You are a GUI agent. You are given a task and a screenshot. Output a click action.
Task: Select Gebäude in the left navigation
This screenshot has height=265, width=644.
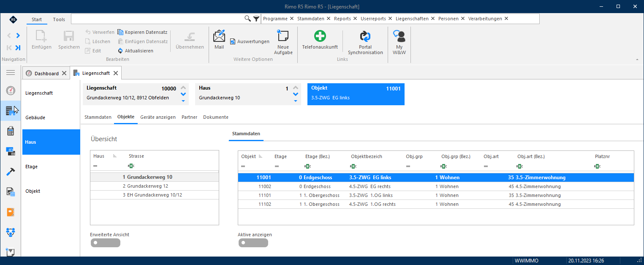tap(51, 117)
